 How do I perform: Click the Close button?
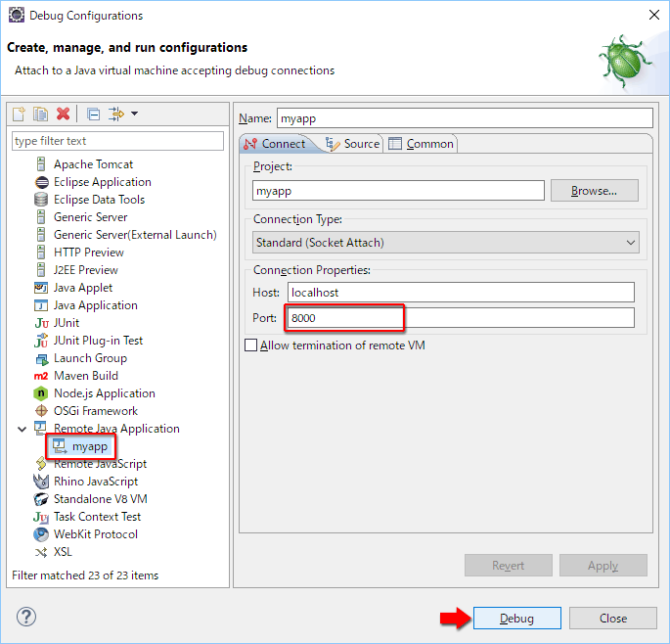pos(613,619)
